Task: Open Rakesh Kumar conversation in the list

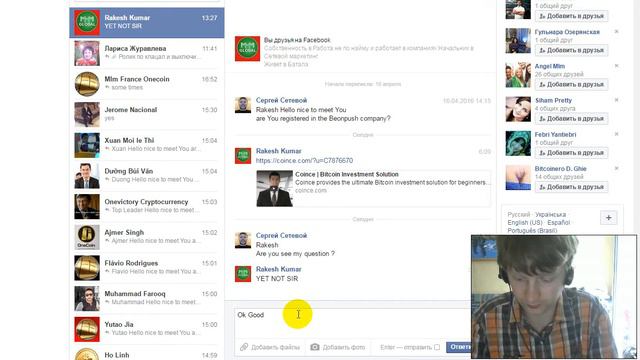Action: tap(147, 22)
